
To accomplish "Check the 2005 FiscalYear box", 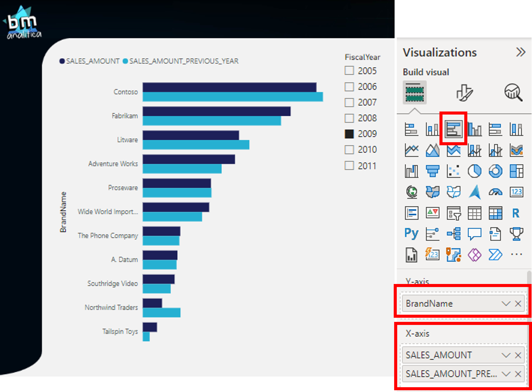I will [x=349, y=71].
